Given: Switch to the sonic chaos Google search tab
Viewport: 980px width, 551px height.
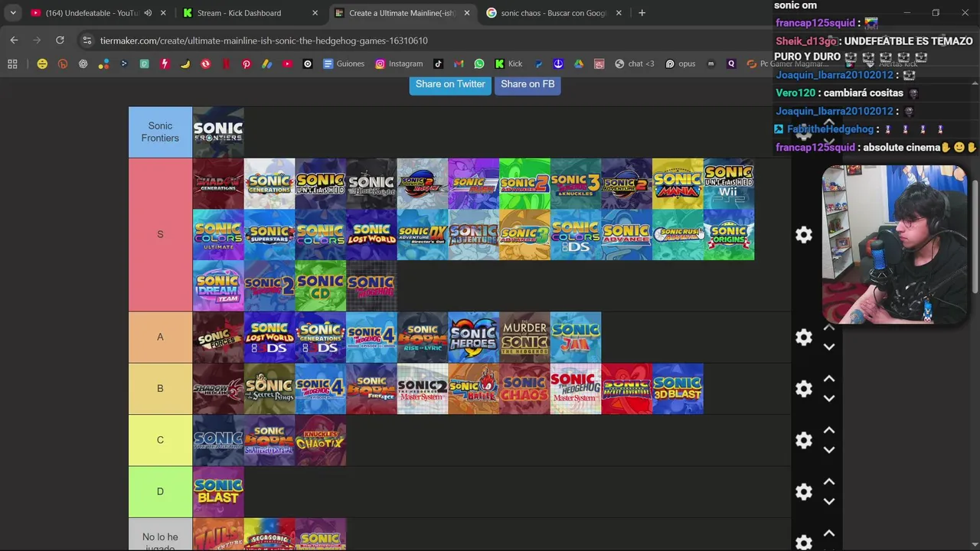Looking at the screenshot, I should pyautogui.click(x=553, y=13).
